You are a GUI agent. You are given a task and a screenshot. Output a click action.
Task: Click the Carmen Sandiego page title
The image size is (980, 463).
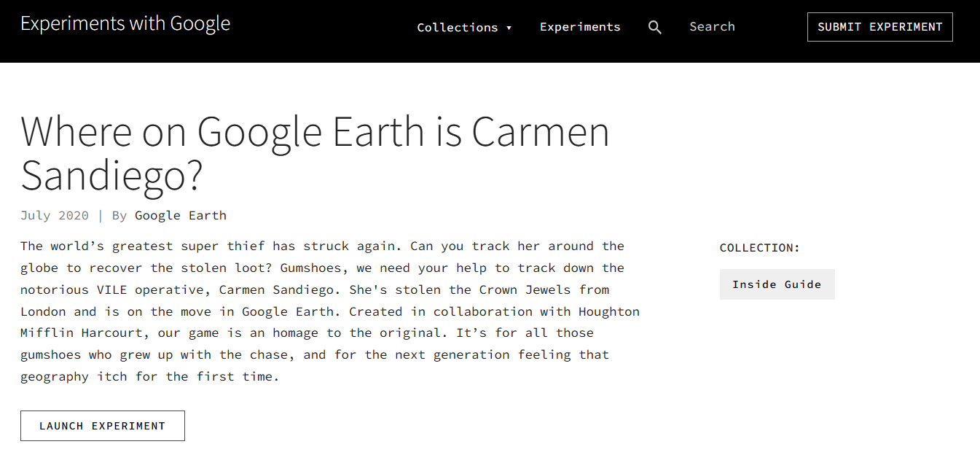point(315,153)
